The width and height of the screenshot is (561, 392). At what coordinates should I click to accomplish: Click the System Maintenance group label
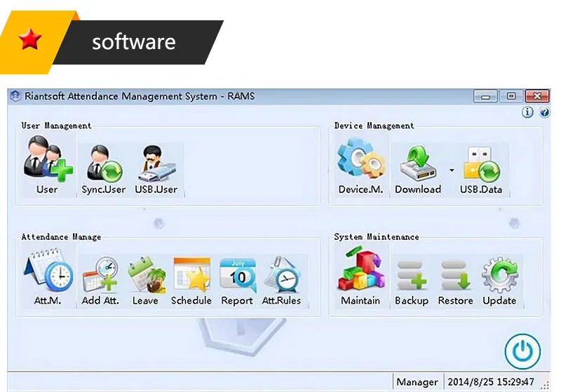(377, 237)
